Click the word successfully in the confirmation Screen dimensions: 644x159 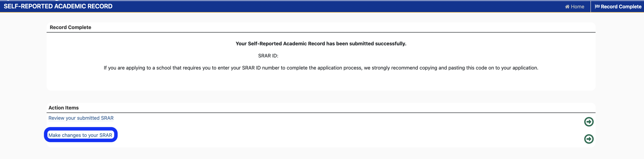coord(390,44)
